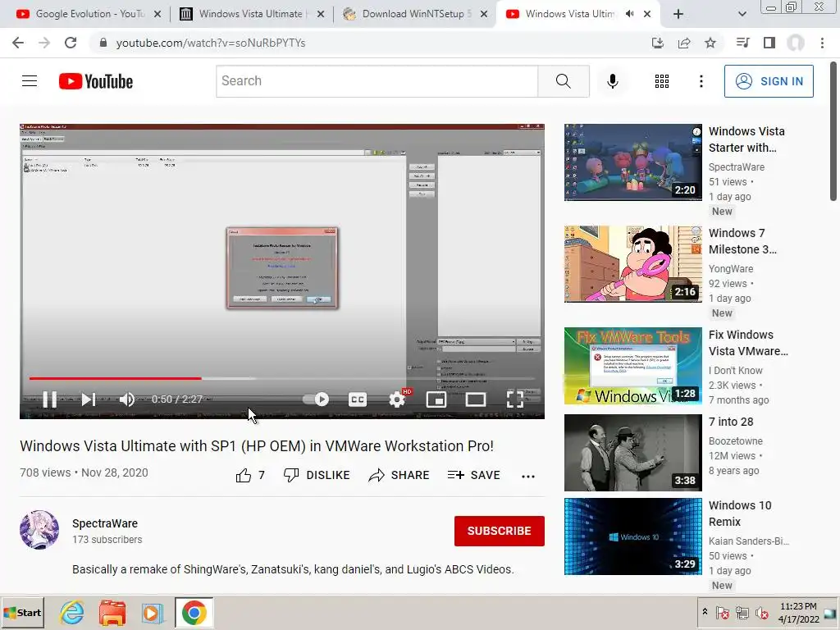Focus the YouTube search box
Viewport: 840px width, 630px height.
[x=377, y=81]
